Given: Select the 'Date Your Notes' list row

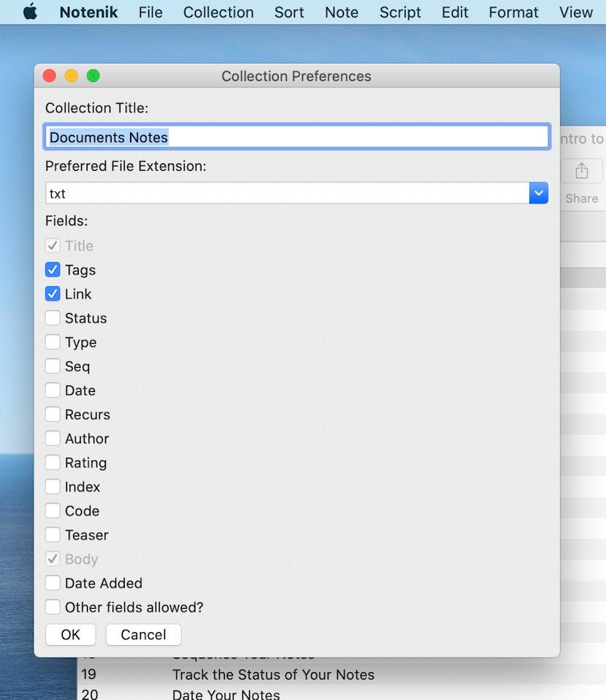Looking at the screenshot, I should pyautogui.click(x=342, y=693).
